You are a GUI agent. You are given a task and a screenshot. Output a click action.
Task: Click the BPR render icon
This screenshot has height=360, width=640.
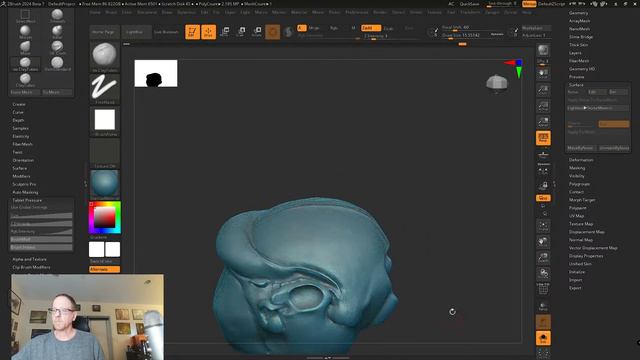pyautogui.click(x=543, y=51)
